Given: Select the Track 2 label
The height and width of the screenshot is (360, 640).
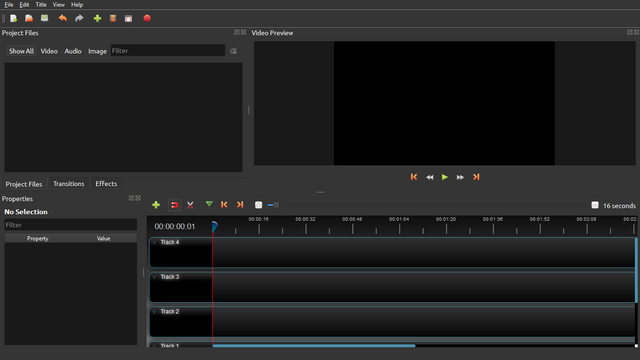Looking at the screenshot, I should click(170, 311).
